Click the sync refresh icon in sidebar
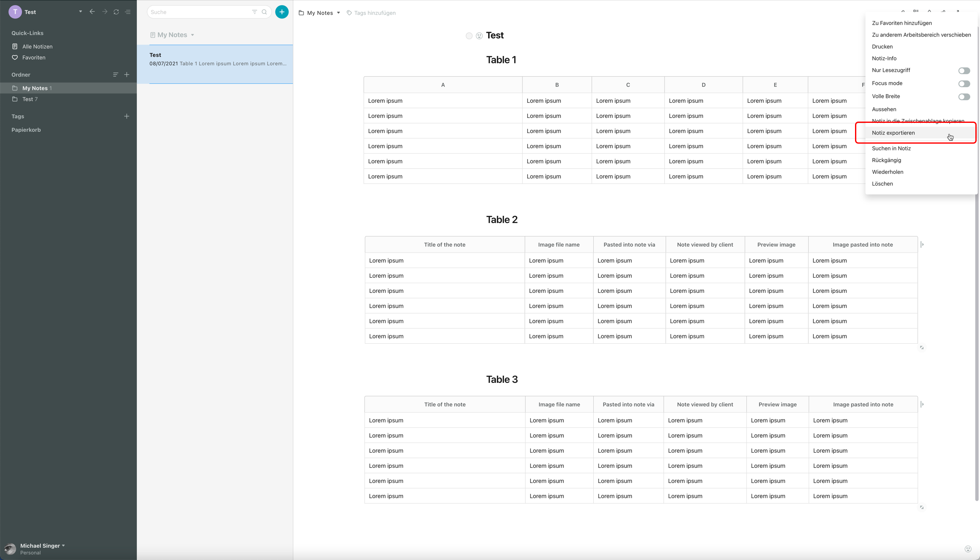Viewport: 980px width, 560px height. coord(116,12)
